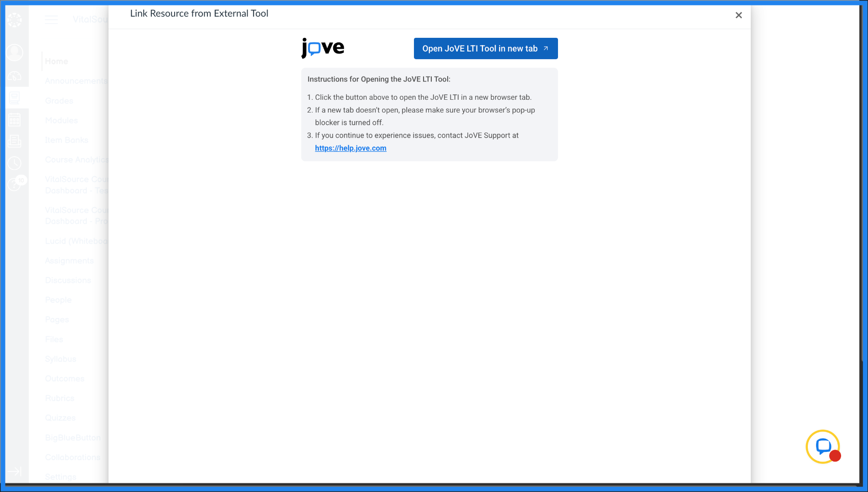
Task: Open Discussions in course navigation
Action: click(68, 280)
